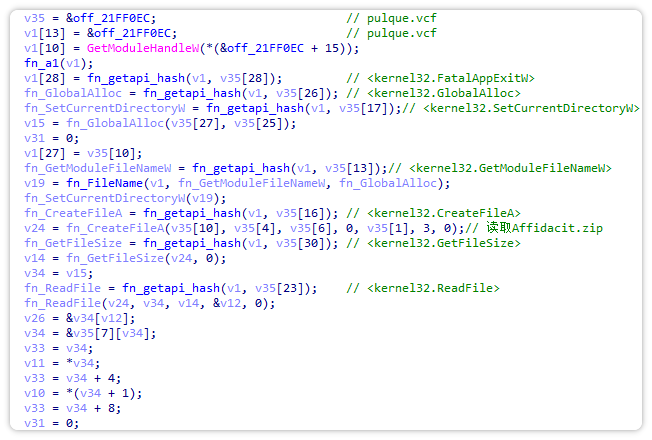This screenshot has width=652, height=440.
Task: Select the fn_ReadFile variable assignment
Action: coord(62,288)
